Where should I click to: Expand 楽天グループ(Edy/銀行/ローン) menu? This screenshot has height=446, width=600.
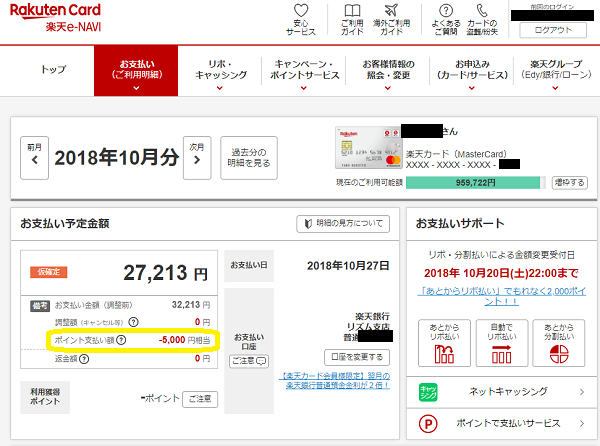[556, 71]
